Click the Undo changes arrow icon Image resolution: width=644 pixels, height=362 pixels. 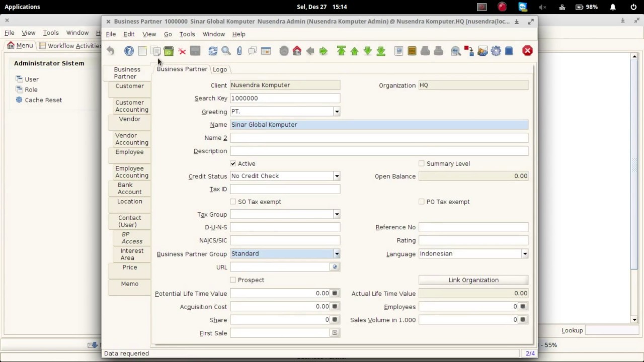[110, 51]
